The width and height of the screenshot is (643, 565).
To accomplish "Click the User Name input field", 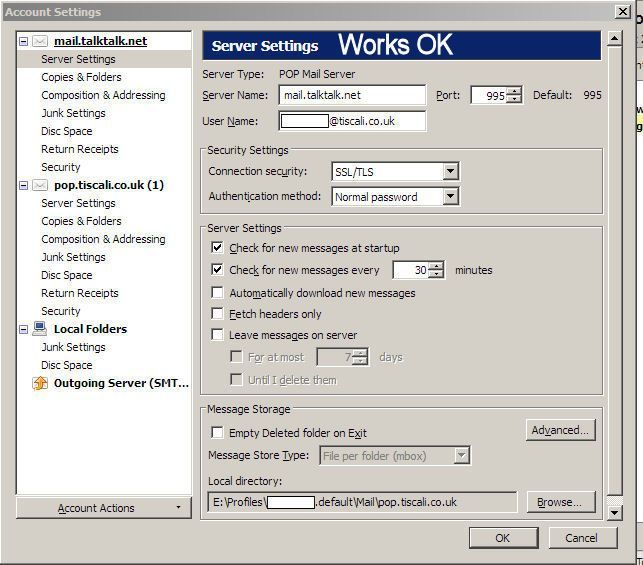I will tap(352, 121).
